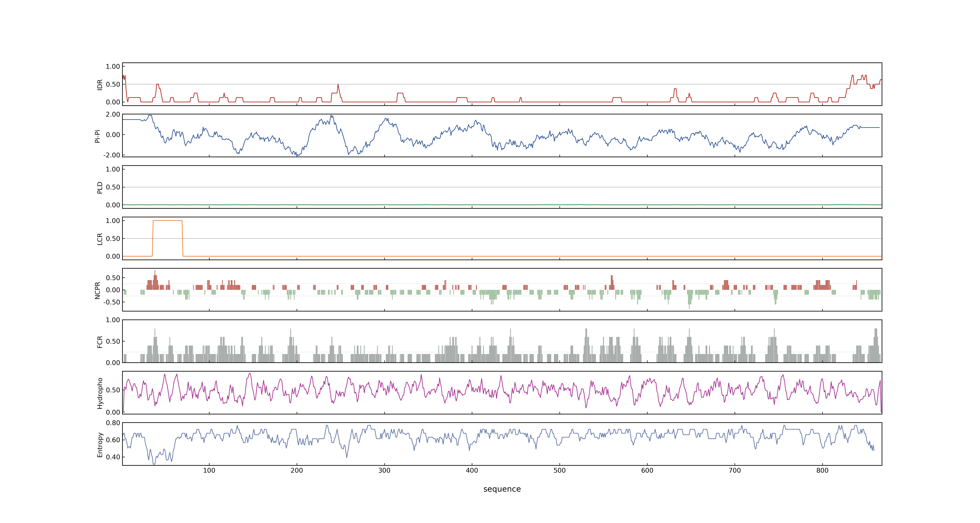Click the 0.60 tick of the Entropy panel
This screenshot has width=980, height=523.
[113, 440]
